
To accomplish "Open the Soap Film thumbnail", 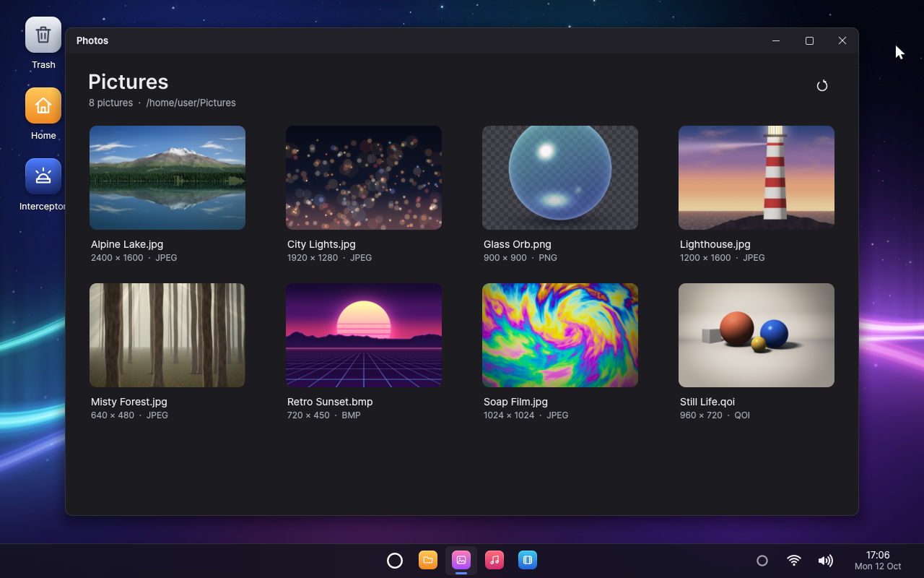I will [560, 335].
